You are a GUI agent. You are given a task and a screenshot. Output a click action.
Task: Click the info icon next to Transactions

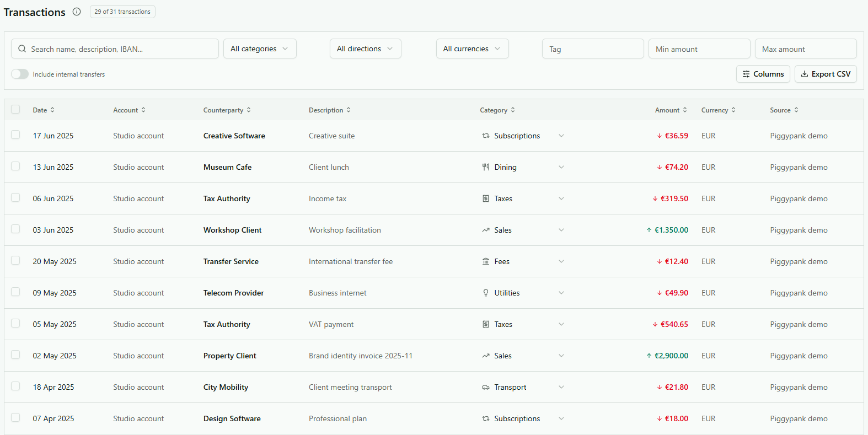(77, 12)
